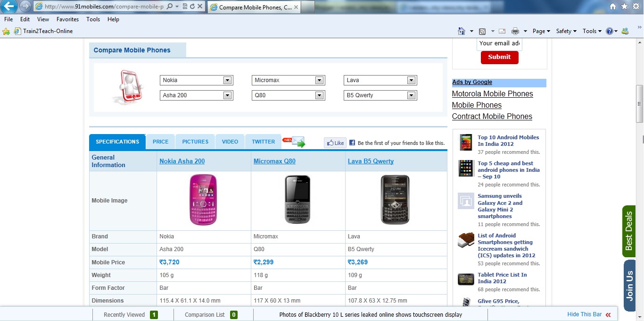The height and width of the screenshot is (321, 644).
Task: Open the Lava brand dropdown
Action: 380,80
